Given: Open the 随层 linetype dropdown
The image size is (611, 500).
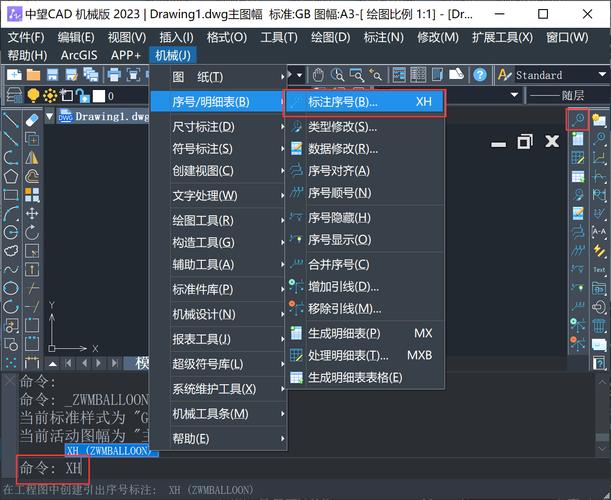Looking at the screenshot, I should point(570,95).
